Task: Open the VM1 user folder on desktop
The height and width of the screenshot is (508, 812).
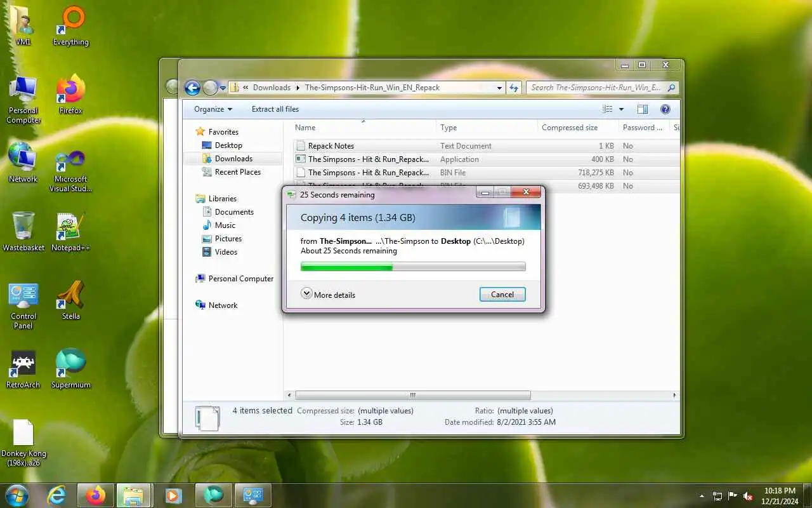Action: [x=23, y=25]
